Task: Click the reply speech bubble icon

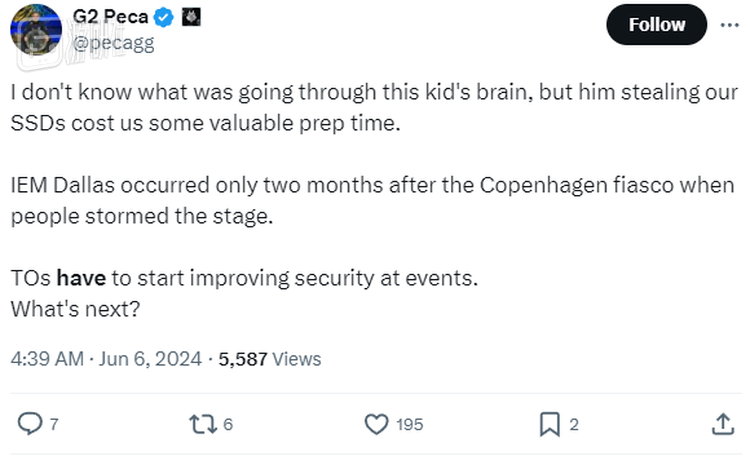Action: click(30, 424)
